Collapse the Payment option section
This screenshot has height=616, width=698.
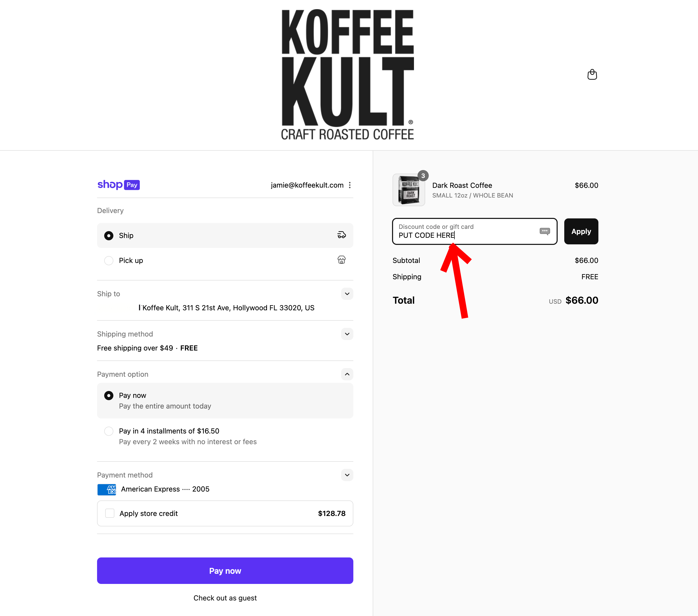(x=347, y=374)
